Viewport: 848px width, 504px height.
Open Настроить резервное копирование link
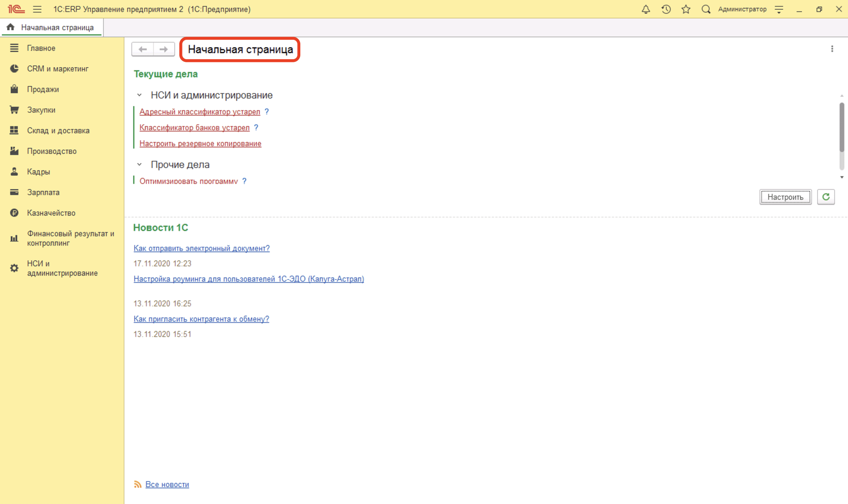[200, 144]
